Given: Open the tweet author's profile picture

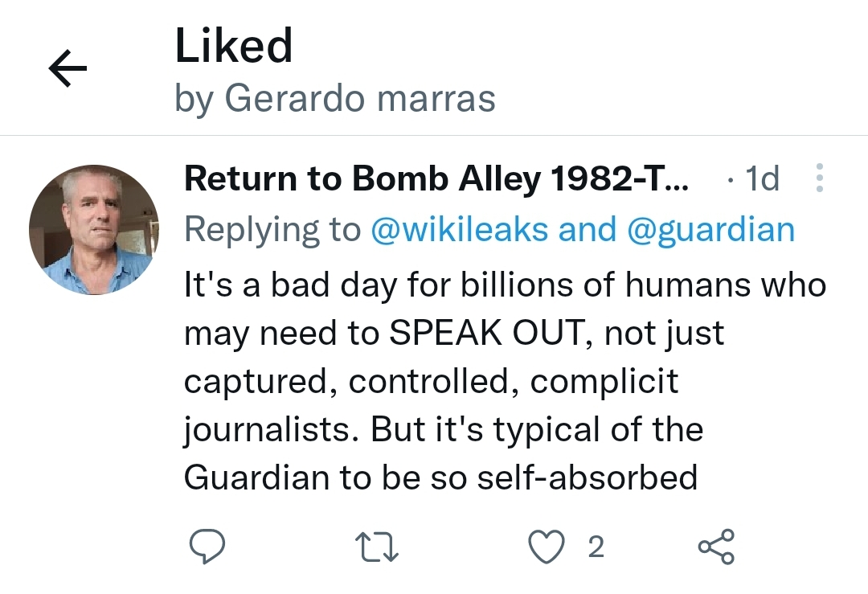Looking at the screenshot, I should 94,229.
